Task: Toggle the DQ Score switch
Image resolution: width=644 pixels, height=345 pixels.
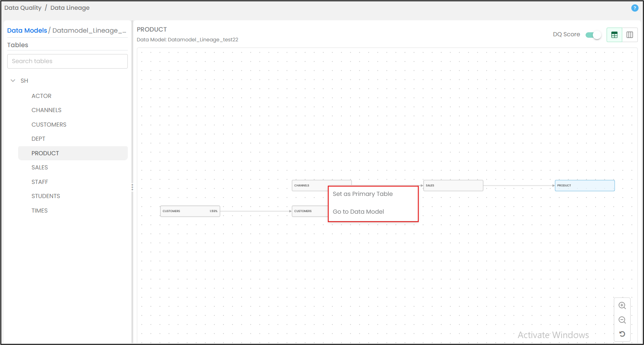Action: [594, 35]
